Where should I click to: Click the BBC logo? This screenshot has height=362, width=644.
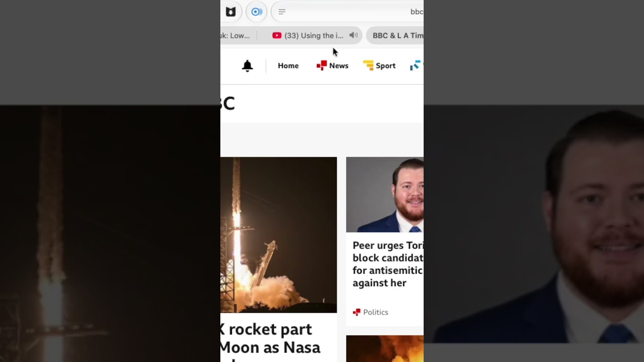[x=227, y=104]
